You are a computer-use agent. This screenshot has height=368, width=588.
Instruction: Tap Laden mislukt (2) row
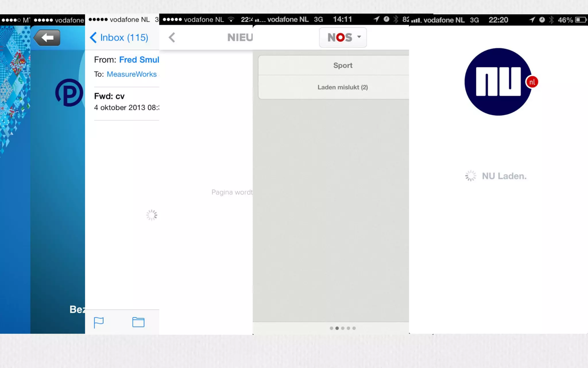tap(343, 87)
